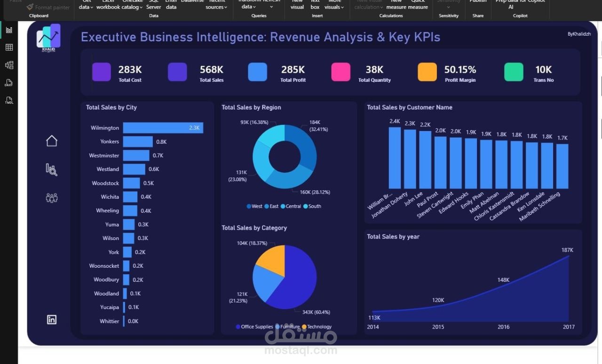
Task: Select the Jonathan Doherty column
Action: 410,159
